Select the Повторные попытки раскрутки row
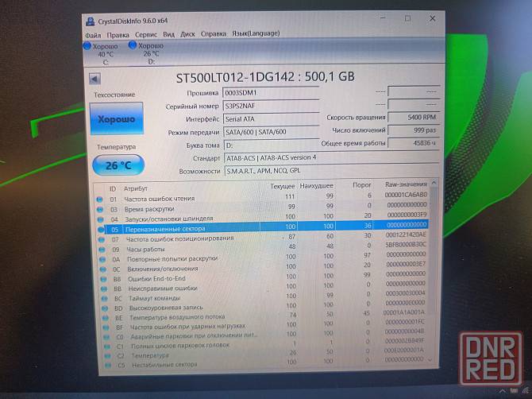532x399 pixels. click(264, 257)
